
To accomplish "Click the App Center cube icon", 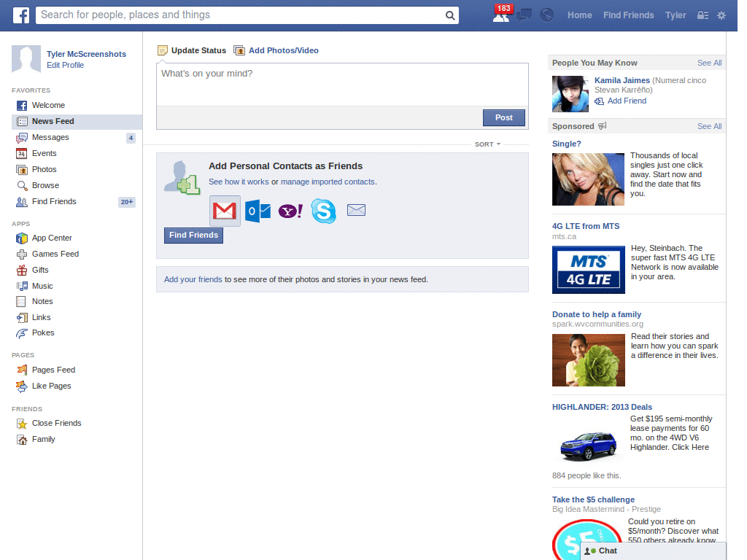I will (x=22, y=238).
